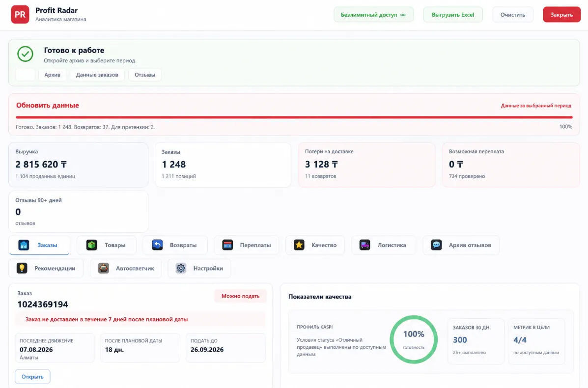Click the red update progress bar
Screen dimensions: 588x388
(294, 117)
